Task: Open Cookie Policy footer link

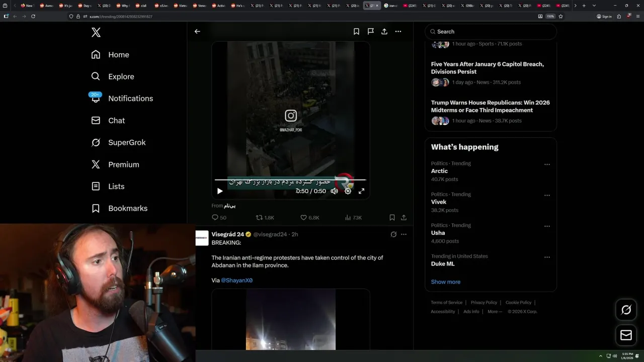Action: (x=518, y=303)
